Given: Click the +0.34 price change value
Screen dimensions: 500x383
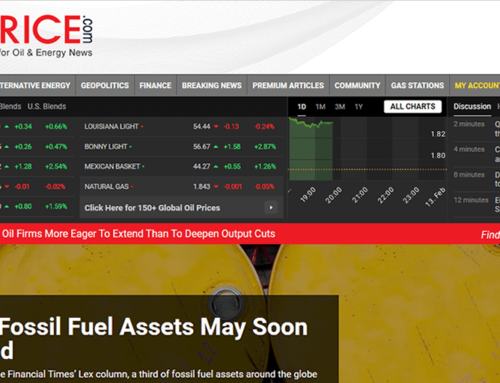Looking at the screenshot, I should tap(23, 126).
